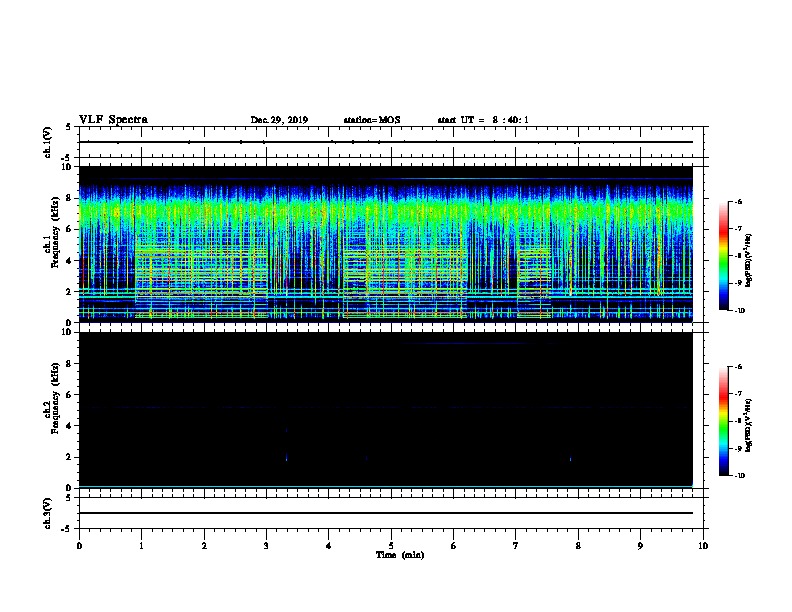Click time axis tick label "6"
792x612 pixels.
point(454,545)
